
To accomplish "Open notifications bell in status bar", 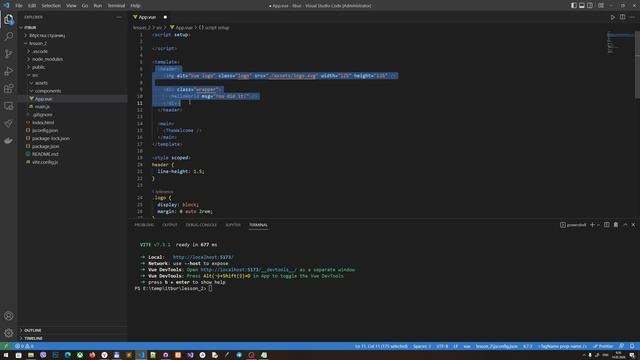I will 632,346.
